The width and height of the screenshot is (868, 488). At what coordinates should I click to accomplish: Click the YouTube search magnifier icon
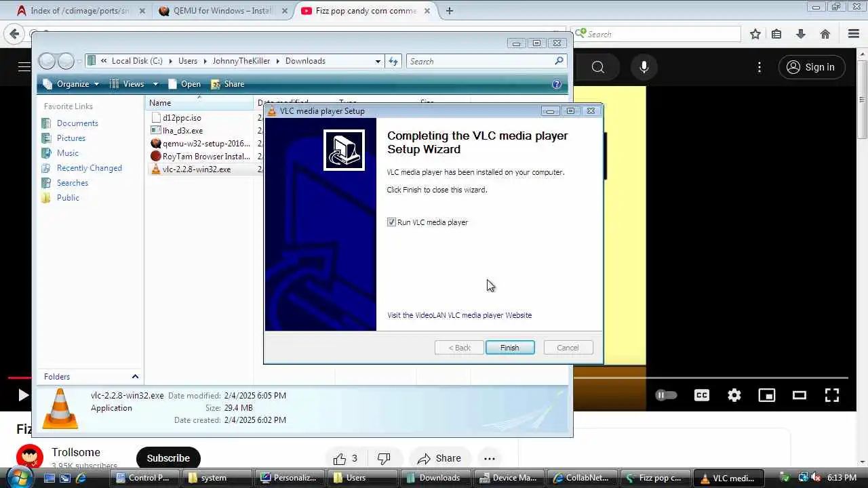597,67
